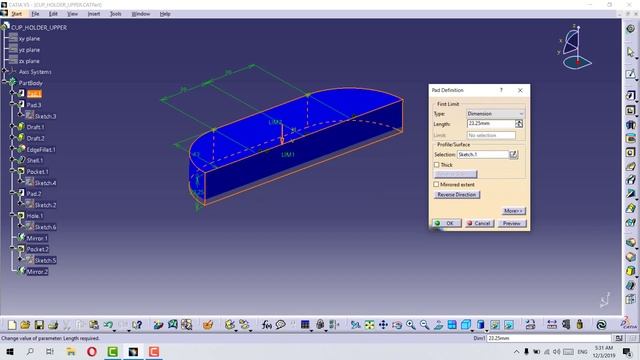Click the Measure Between icon
The width and height of the screenshot is (640, 360).
pyautogui.click(x=552, y=325)
